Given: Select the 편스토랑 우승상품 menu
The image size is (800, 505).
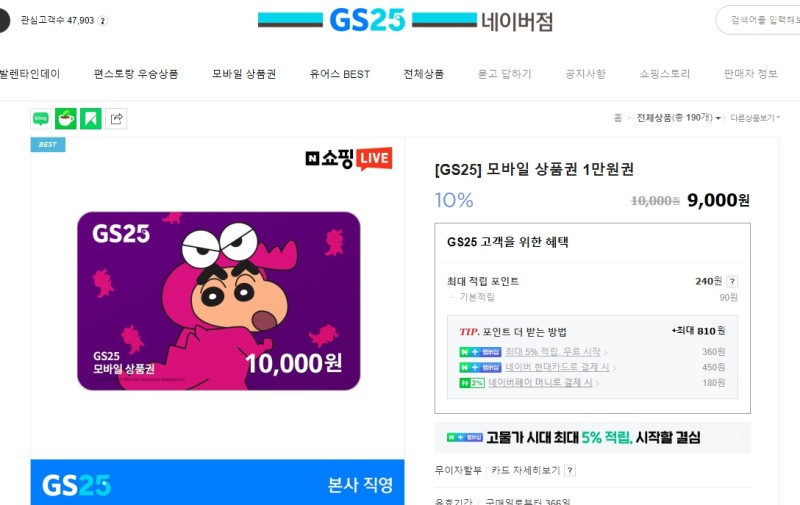Looking at the screenshot, I should point(136,74).
